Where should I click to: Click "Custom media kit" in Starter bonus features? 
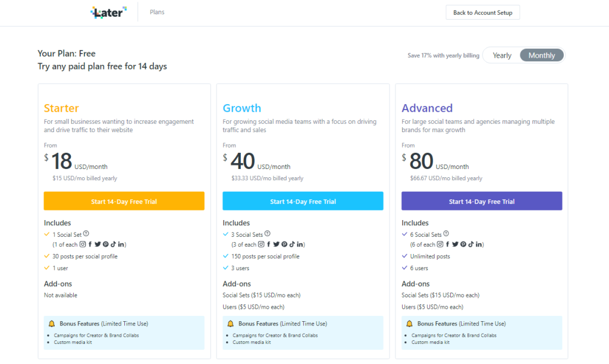coord(73,342)
